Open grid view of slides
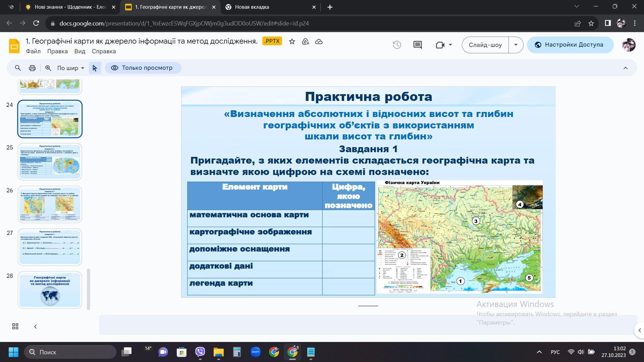 pyautogui.click(x=15, y=326)
